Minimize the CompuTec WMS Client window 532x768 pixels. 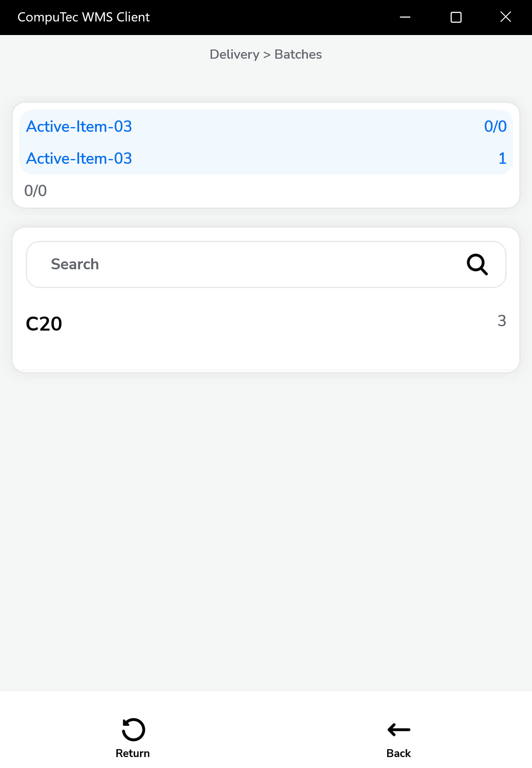(405, 17)
